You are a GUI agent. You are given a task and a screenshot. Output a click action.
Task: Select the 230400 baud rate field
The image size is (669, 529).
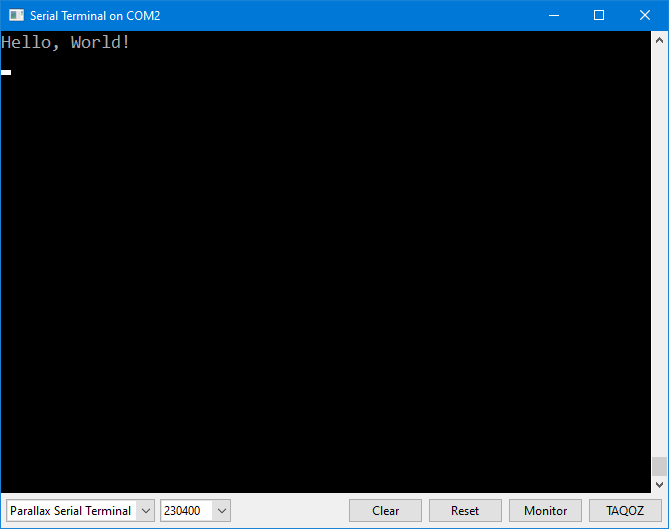pyautogui.click(x=186, y=510)
